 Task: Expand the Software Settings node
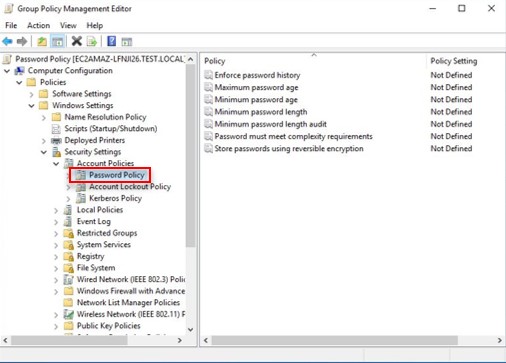(x=31, y=94)
